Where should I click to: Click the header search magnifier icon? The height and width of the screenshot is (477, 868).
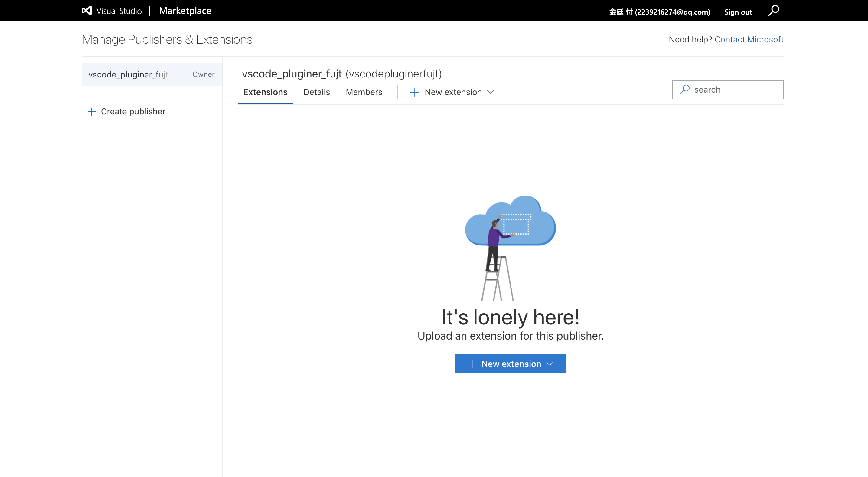click(773, 11)
